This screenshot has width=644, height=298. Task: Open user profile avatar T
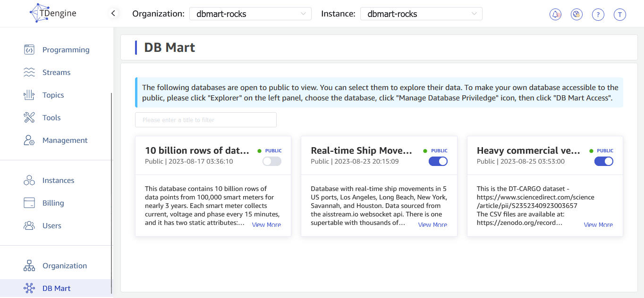[x=619, y=15]
